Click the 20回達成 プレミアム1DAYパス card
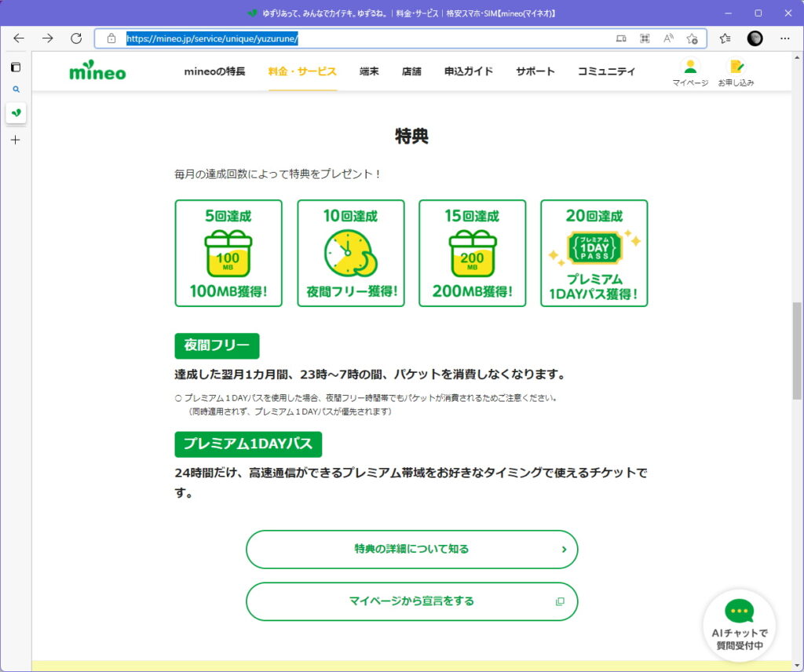 coord(594,254)
